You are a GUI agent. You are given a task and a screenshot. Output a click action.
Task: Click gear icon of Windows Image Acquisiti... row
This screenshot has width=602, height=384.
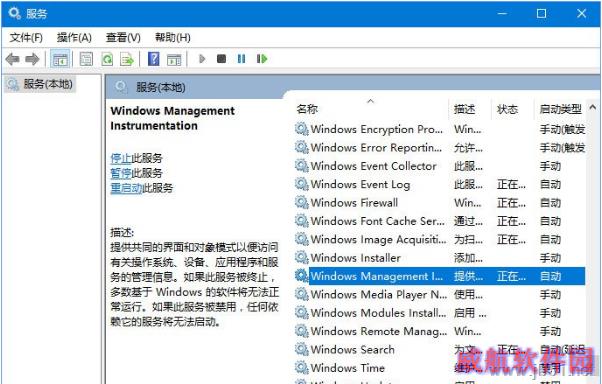[x=302, y=239]
